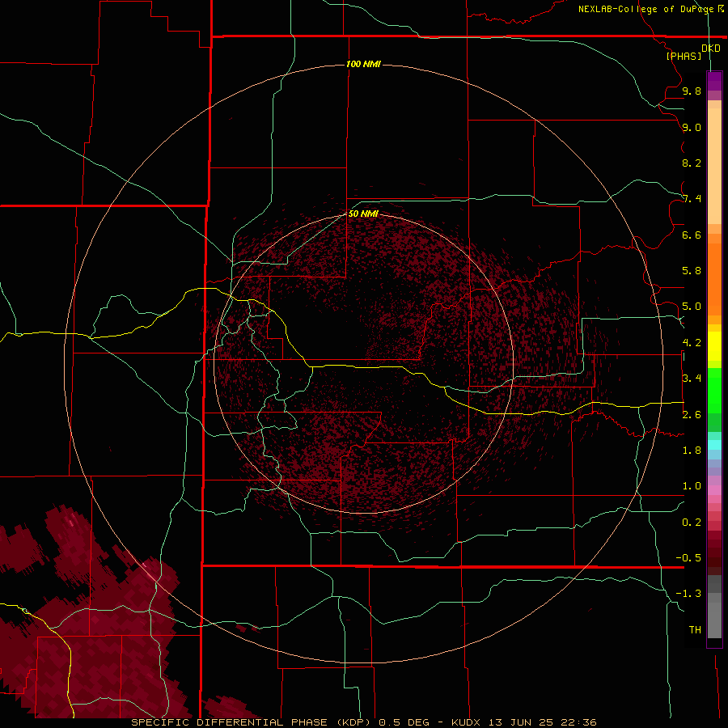This screenshot has width=728, height=728.
Task: Click the 1.0 value on color scale
Action: [692, 486]
